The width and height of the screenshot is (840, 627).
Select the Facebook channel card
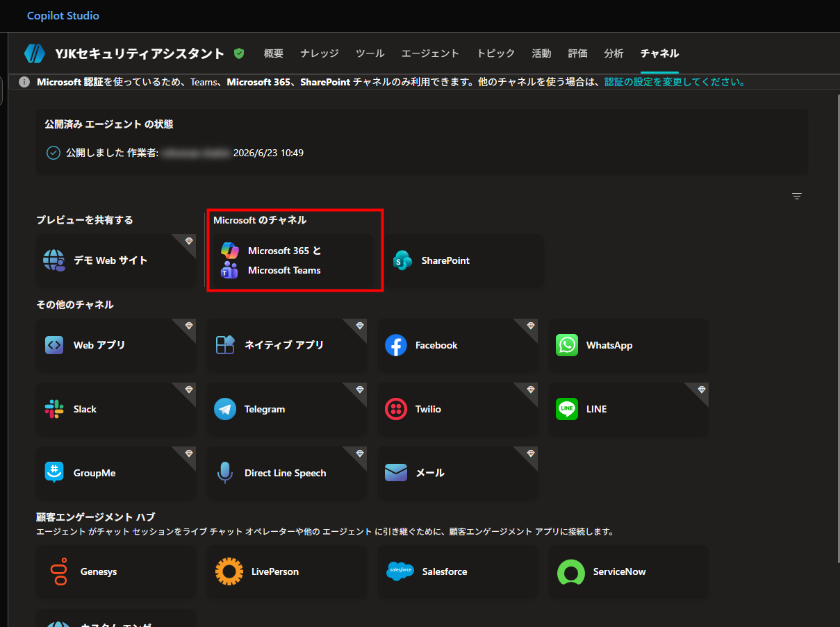coord(458,345)
